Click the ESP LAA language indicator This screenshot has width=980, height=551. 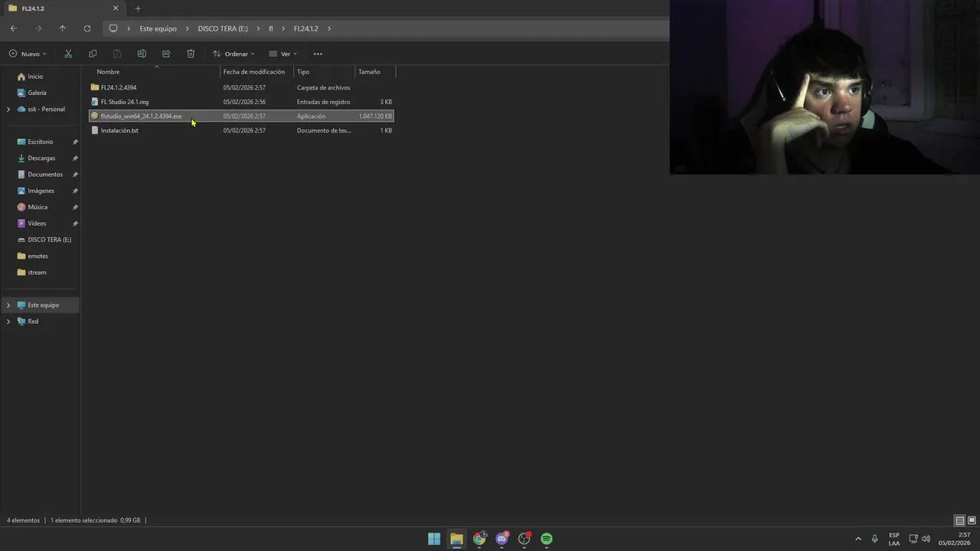pyautogui.click(x=894, y=539)
